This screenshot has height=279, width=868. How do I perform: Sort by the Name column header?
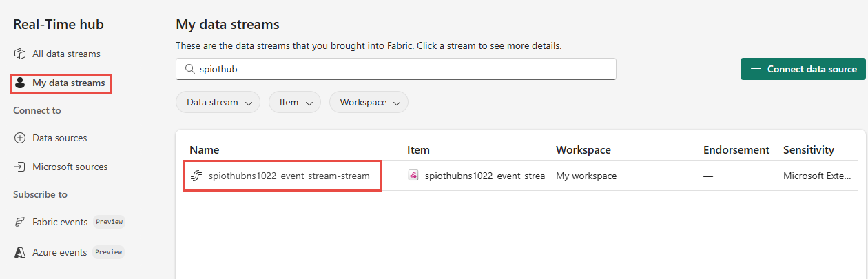[x=205, y=149]
